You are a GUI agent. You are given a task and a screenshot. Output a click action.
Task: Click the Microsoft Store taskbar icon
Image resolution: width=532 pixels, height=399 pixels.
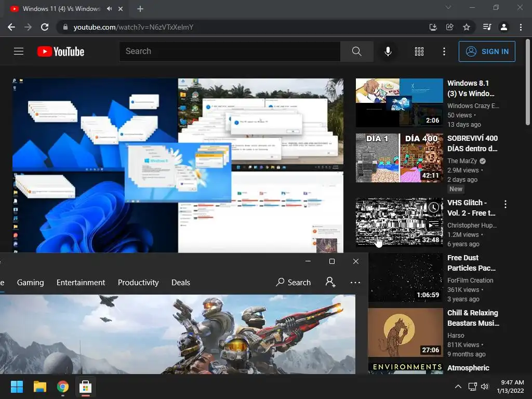[86, 387]
